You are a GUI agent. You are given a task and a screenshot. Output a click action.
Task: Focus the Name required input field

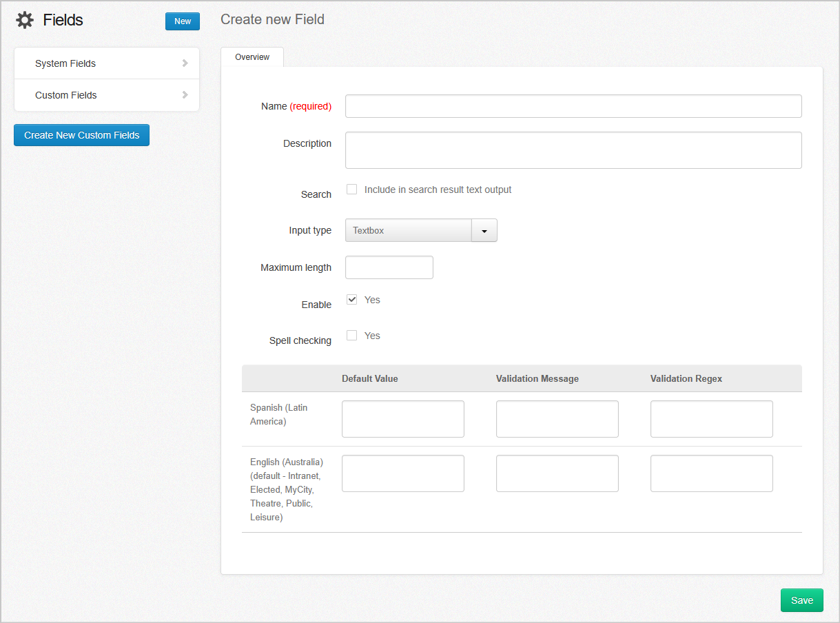[573, 106]
